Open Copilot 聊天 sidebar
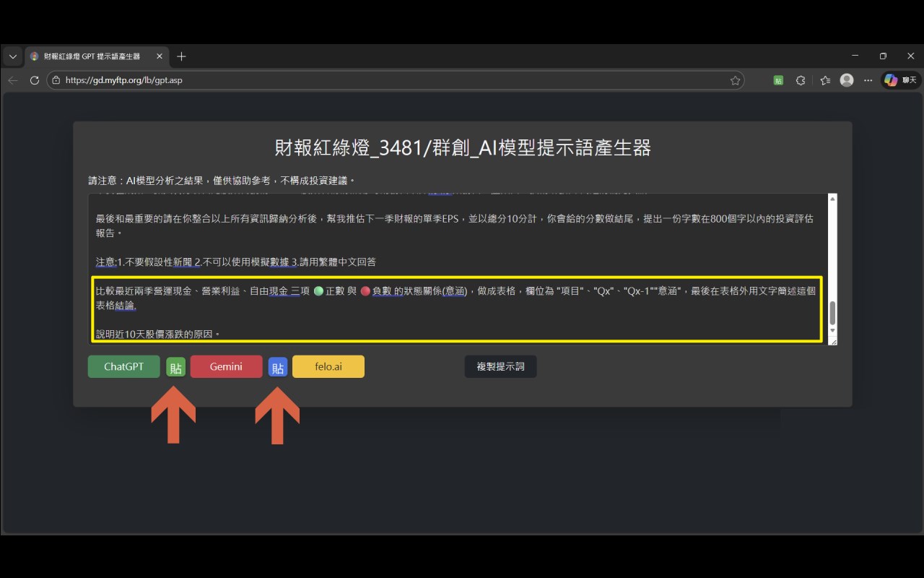 [x=901, y=80]
